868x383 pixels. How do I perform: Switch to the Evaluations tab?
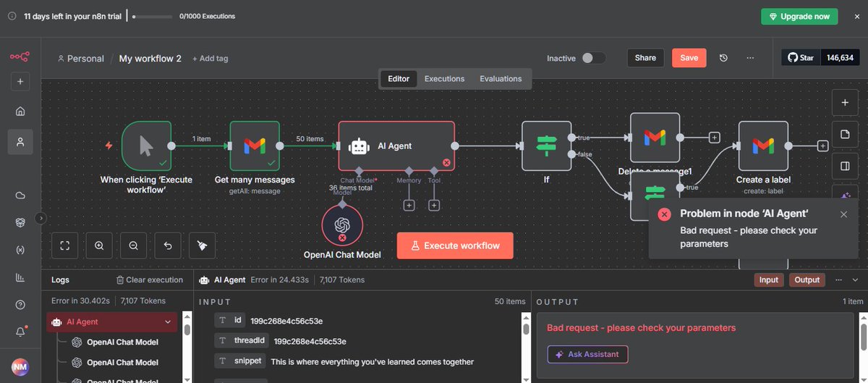[501, 79]
